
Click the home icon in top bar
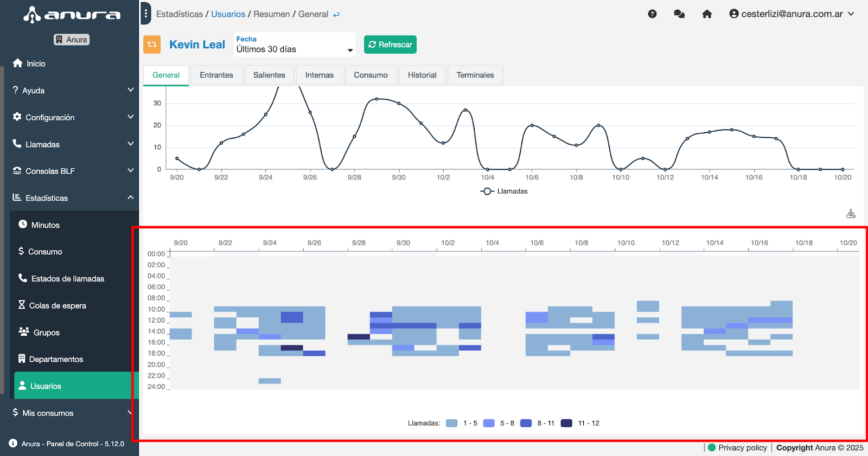(707, 14)
